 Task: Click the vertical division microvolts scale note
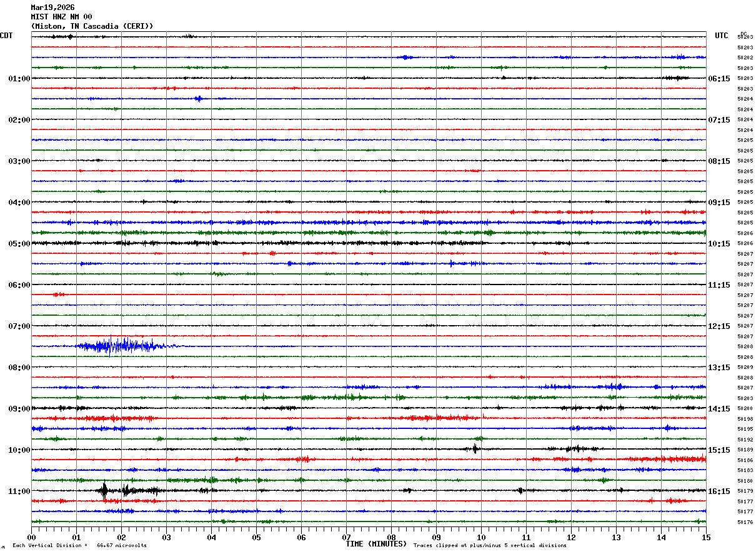point(80,545)
